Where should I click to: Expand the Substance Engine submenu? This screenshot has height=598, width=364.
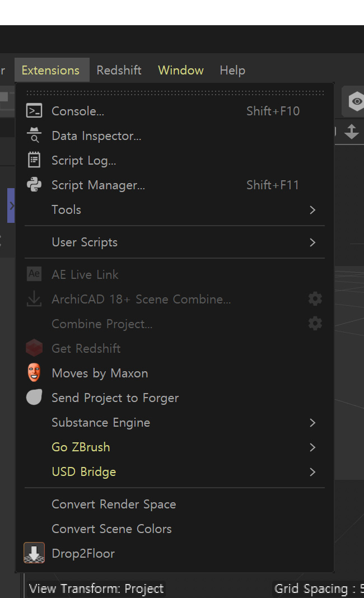[175, 422]
